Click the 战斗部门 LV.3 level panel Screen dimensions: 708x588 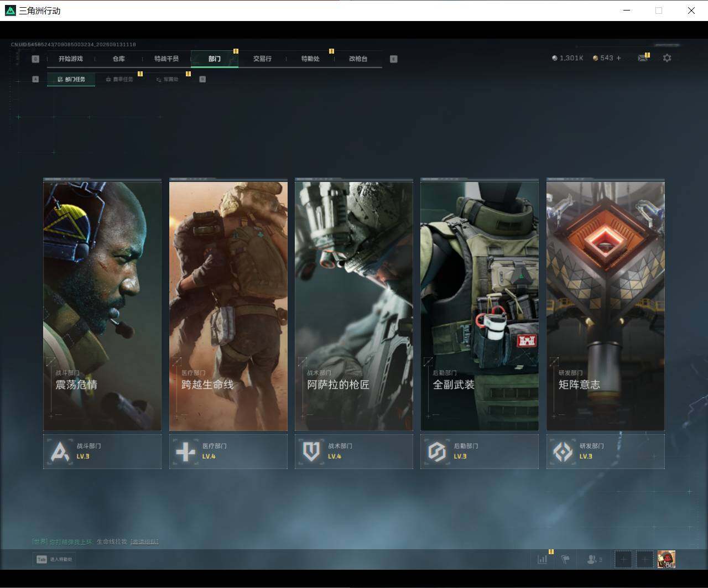pyautogui.click(x=102, y=451)
